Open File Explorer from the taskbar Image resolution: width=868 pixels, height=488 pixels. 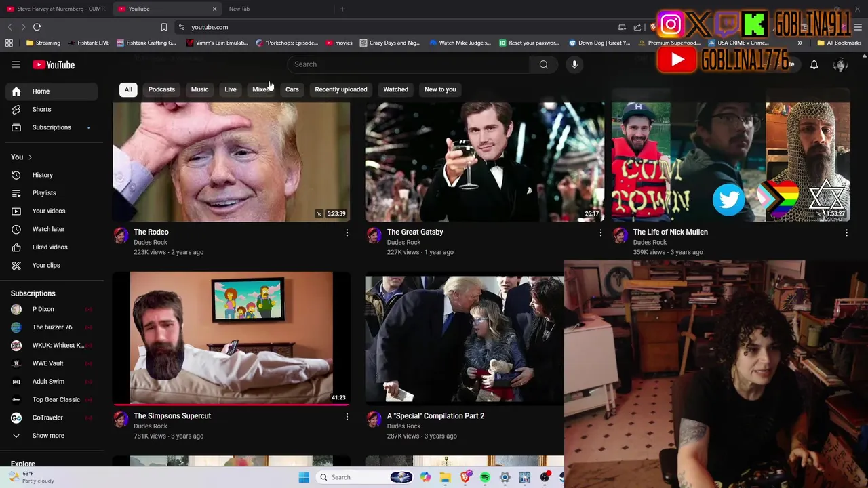click(x=445, y=477)
